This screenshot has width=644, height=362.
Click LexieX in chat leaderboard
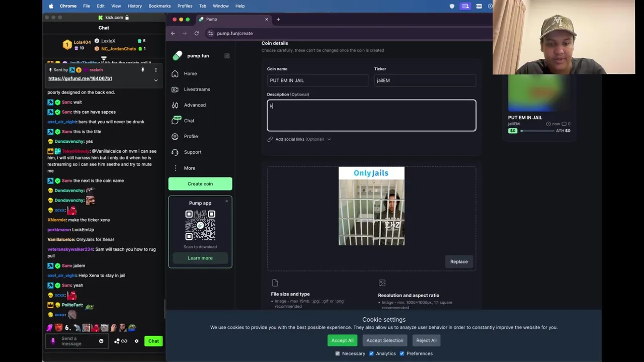[x=108, y=41]
